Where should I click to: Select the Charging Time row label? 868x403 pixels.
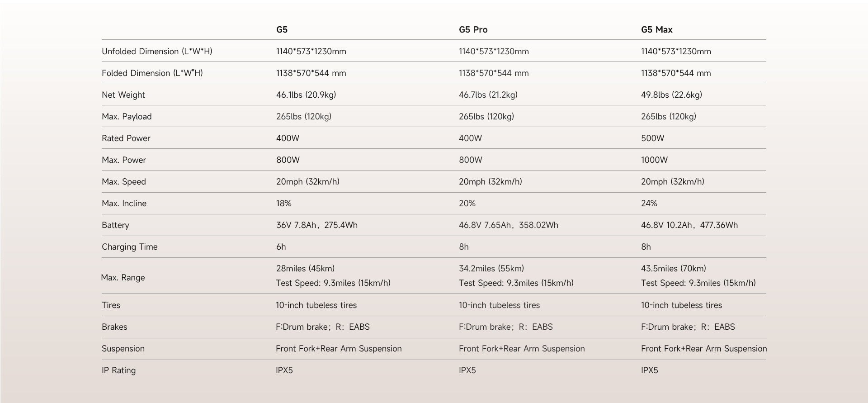pos(130,247)
